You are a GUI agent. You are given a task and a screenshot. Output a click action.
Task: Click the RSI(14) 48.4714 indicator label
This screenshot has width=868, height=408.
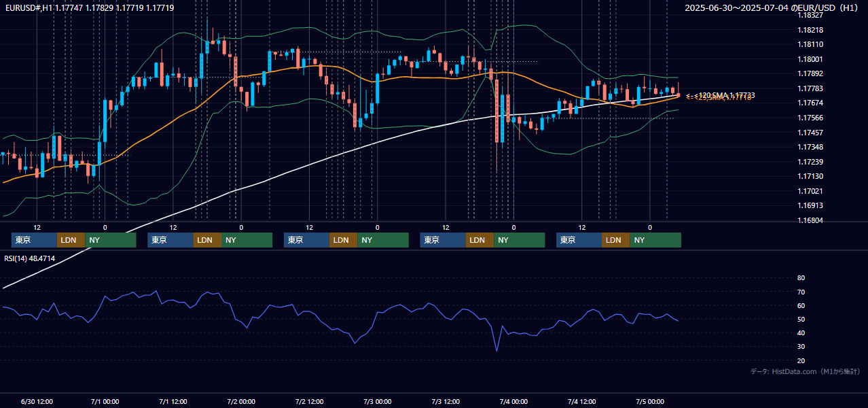[x=30, y=258]
